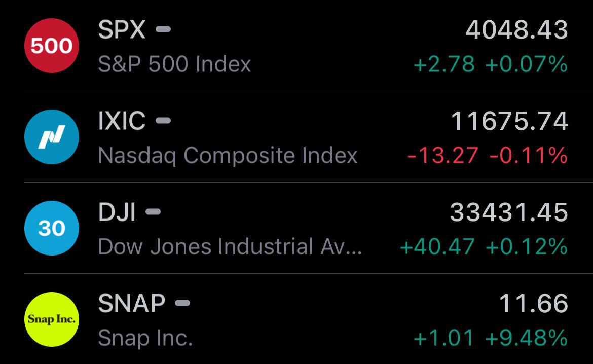This screenshot has height=364, width=593.
Task: Open S&P 500 Index name label
Action: click(x=174, y=64)
